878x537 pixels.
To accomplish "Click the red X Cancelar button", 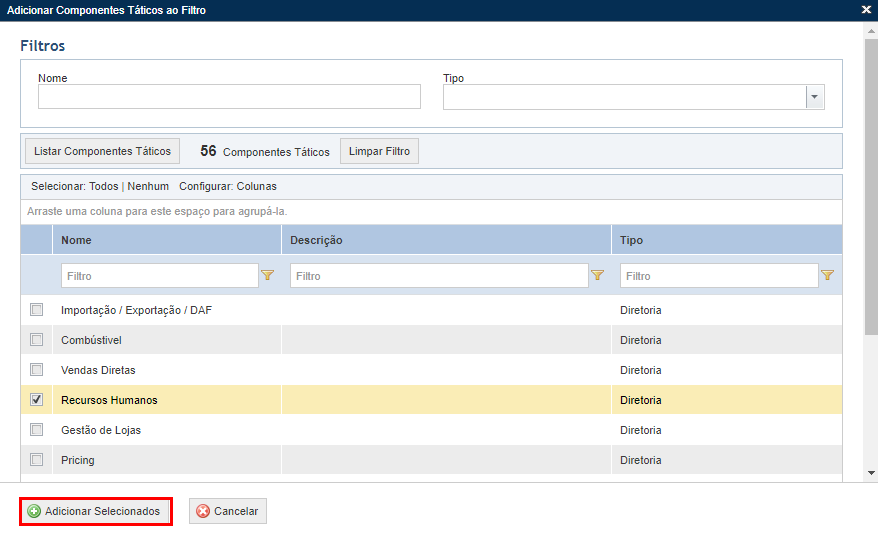I will 228,511.
